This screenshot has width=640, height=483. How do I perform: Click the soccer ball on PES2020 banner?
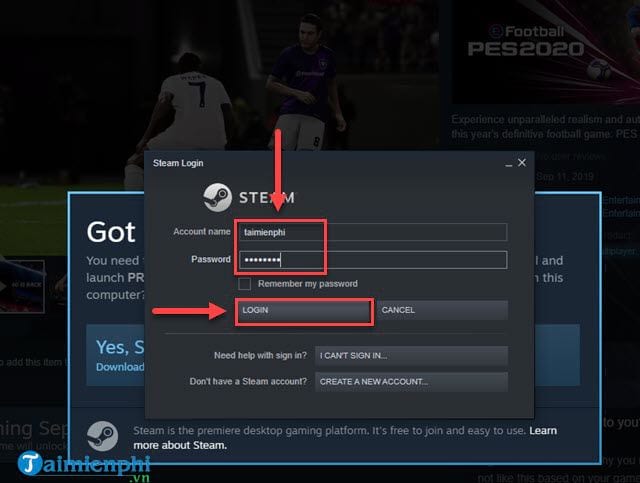tap(599, 69)
